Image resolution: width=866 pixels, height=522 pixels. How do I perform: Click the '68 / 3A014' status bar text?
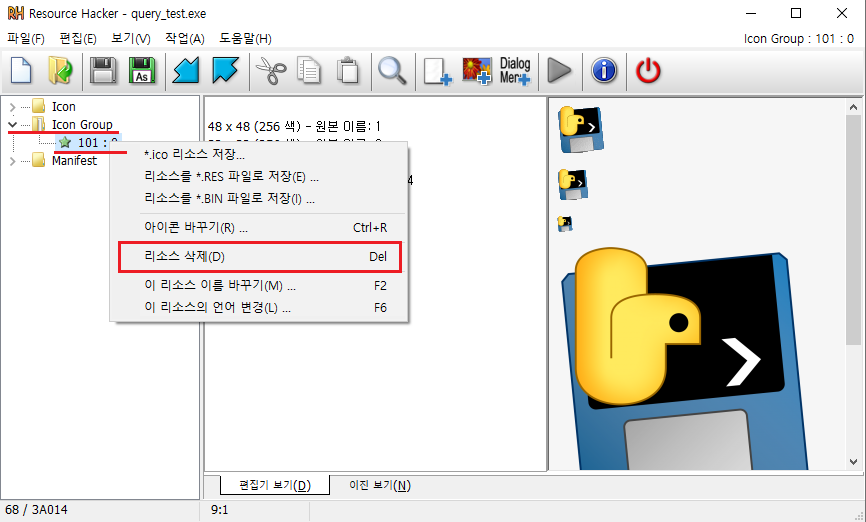tap(36, 509)
